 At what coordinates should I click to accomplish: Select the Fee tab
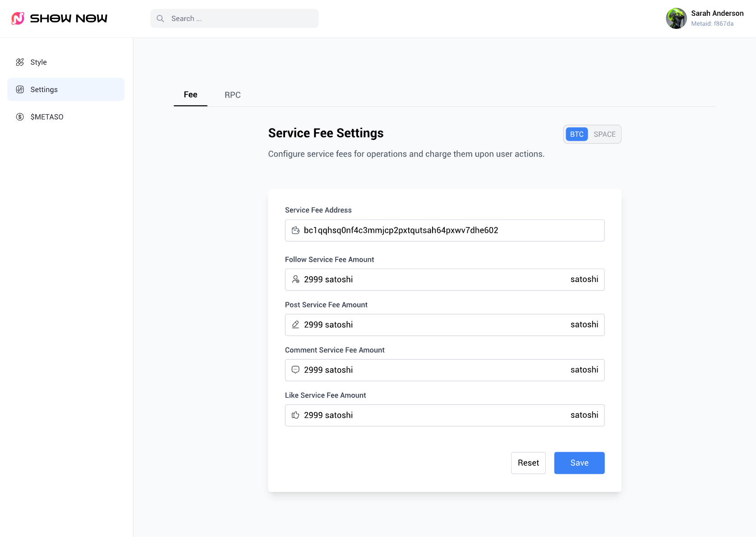pos(190,95)
